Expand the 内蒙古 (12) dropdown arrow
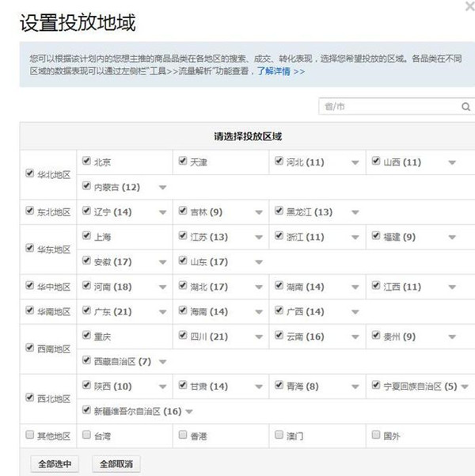This screenshot has width=475, height=476. [x=162, y=188]
